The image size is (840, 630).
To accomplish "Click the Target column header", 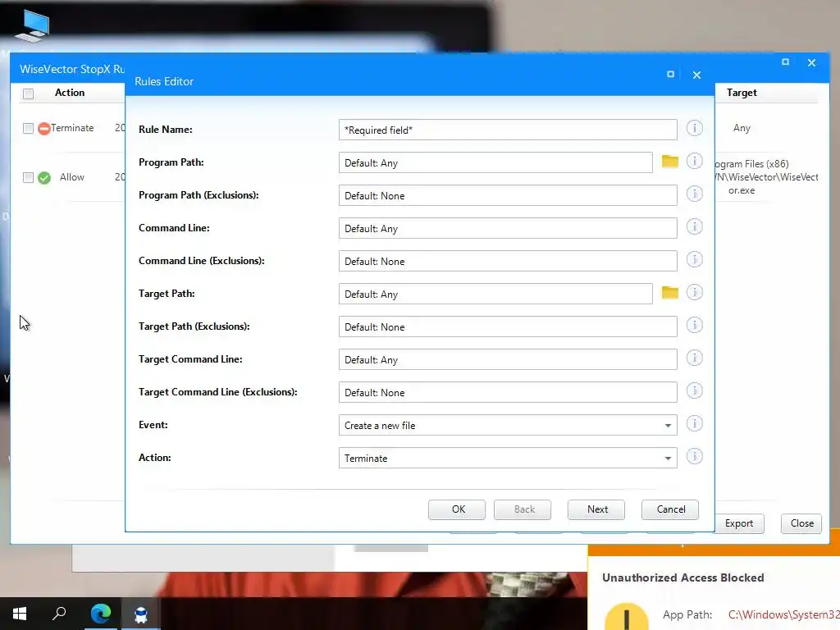I will 742,93.
